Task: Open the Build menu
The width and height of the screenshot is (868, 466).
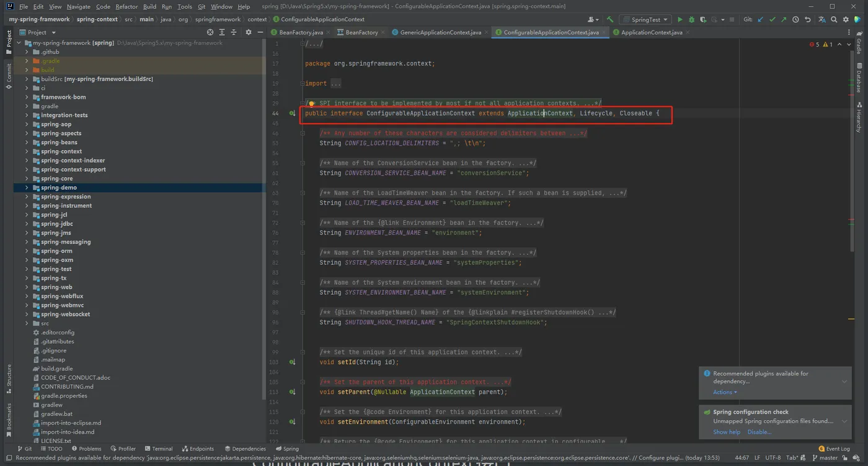Action: pos(149,7)
